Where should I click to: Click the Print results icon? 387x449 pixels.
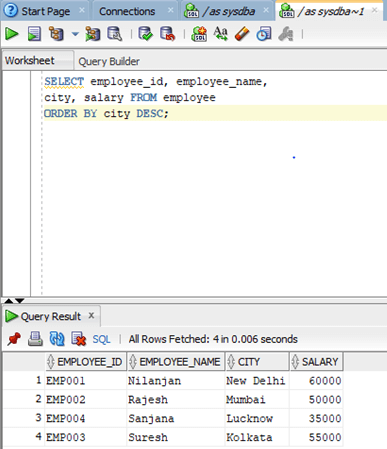35,339
